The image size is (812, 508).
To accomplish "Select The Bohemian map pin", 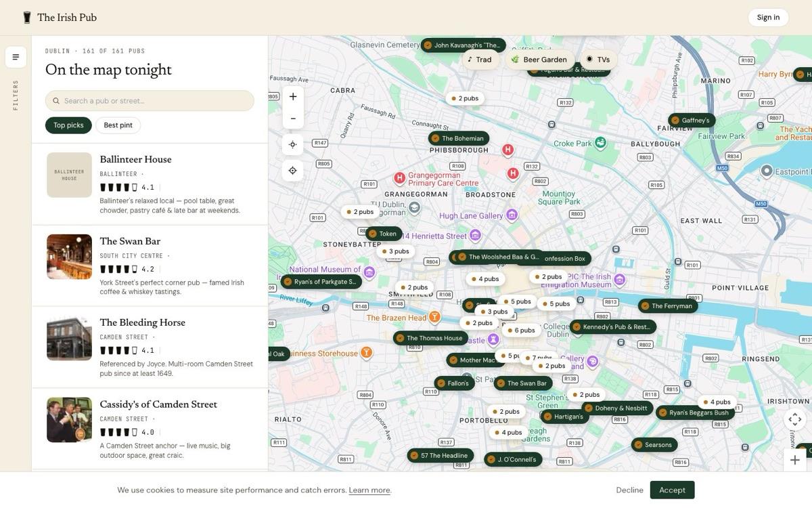I will [458, 138].
